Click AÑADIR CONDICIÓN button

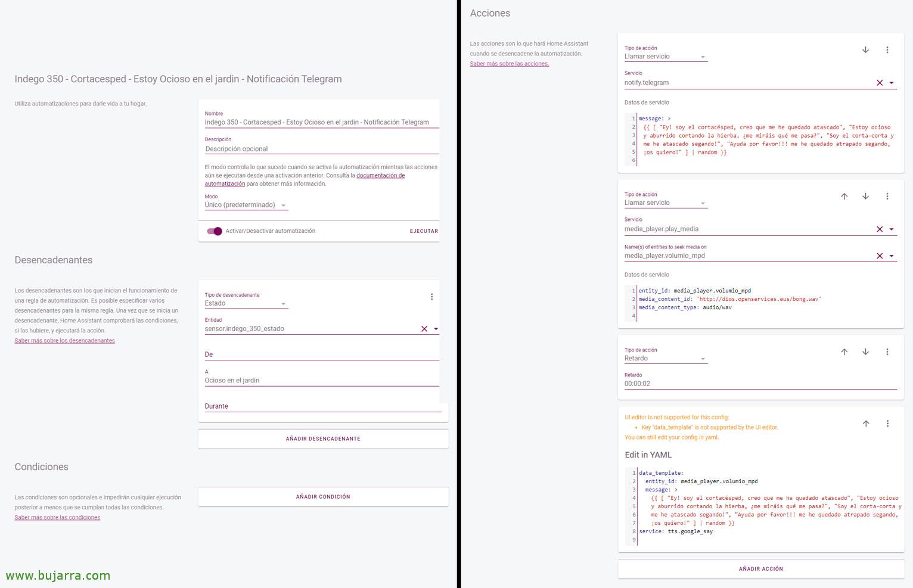[x=323, y=497]
